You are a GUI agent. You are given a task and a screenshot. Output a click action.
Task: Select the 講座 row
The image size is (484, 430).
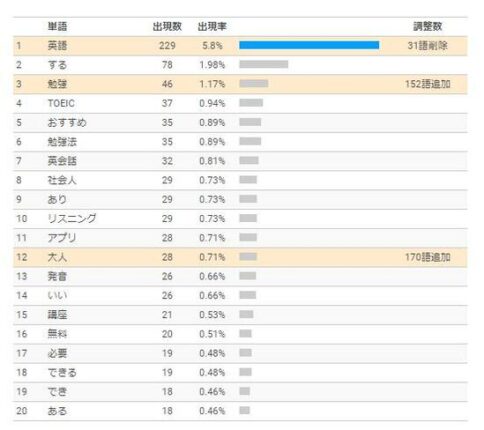(240, 315)
